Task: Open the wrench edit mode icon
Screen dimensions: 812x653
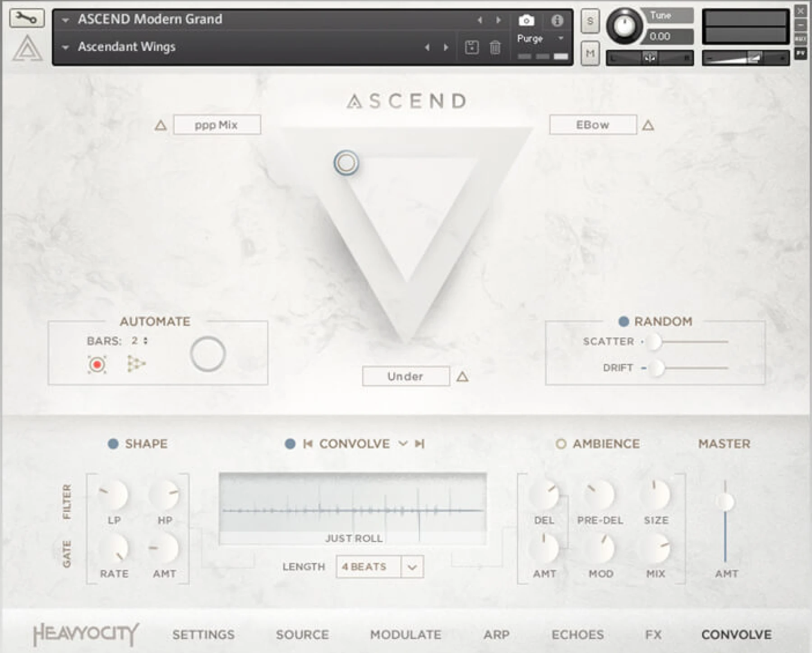Action: click(27, 18)
